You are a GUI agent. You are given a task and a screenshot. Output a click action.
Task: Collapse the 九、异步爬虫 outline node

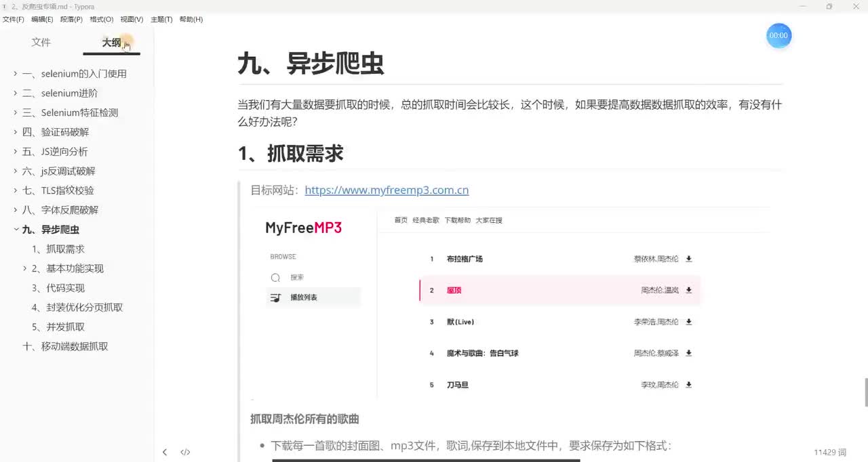pyautogui.click(x=16, y=230)
